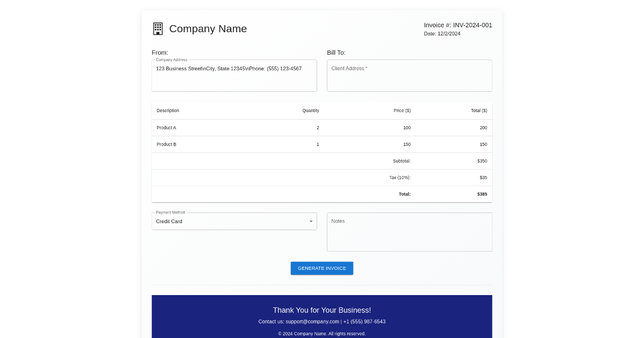The image size is (644, 338).
Task: Click the Company Address text box
Action: pos(234,75)
